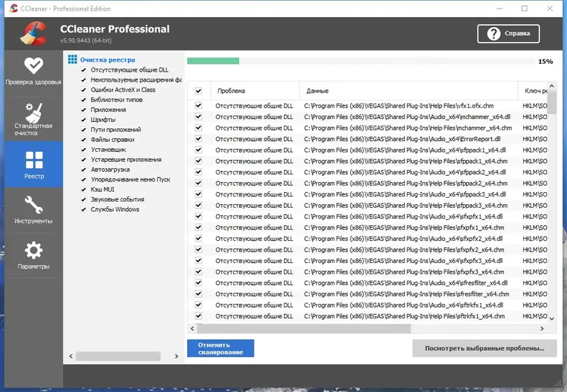Image resolution: width=567 pixels, height=392 pixels.
Task: Open the Health Check heart icon
Action: pos(33,65)
